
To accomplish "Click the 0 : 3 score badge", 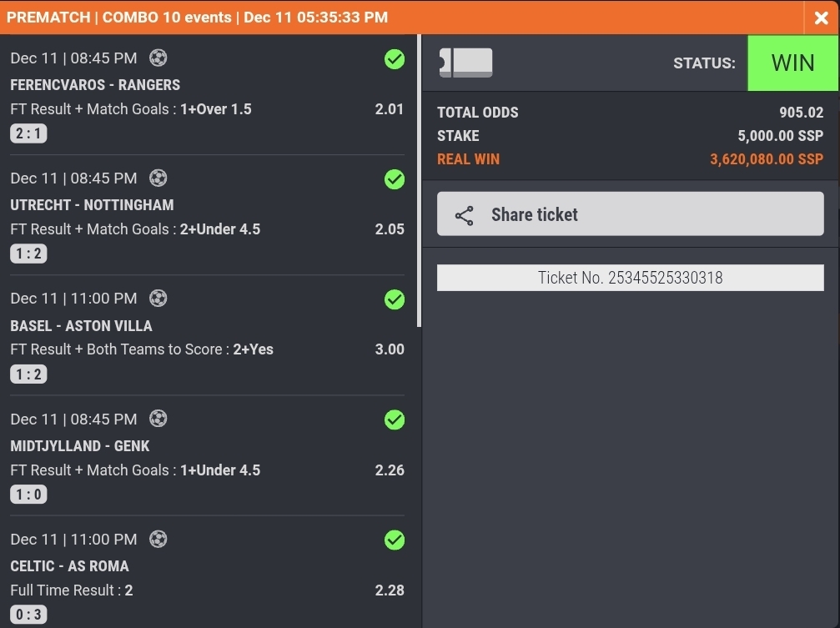I will tap(28, 615).
